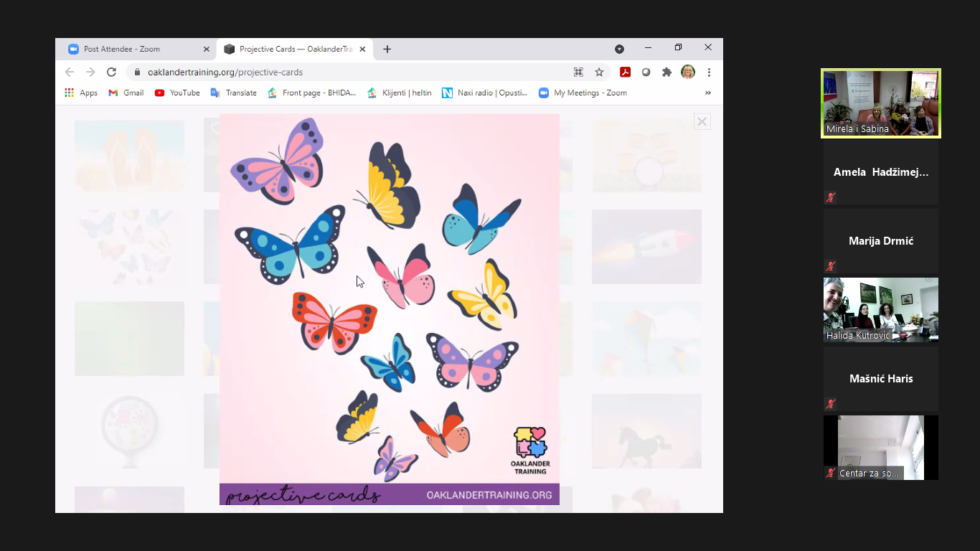Click the Chrome profile avatar
980x551 pixels.
[688, 72]
